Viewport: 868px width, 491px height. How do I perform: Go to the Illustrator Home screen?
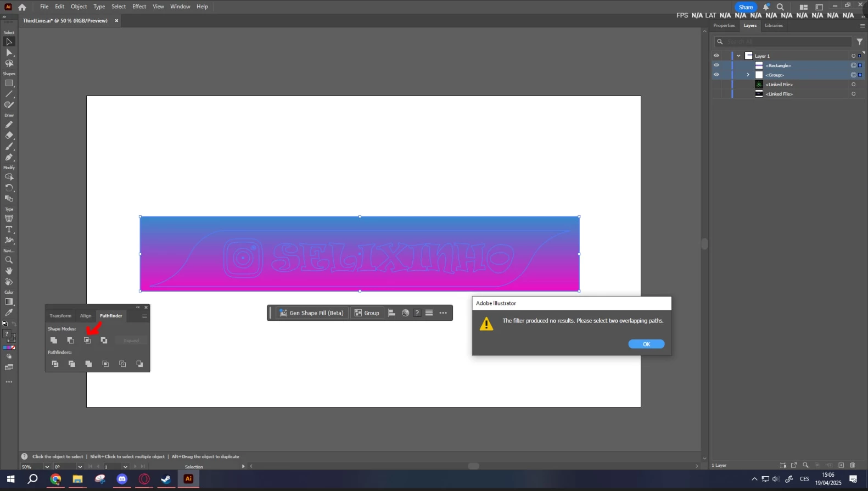(22, 7)
